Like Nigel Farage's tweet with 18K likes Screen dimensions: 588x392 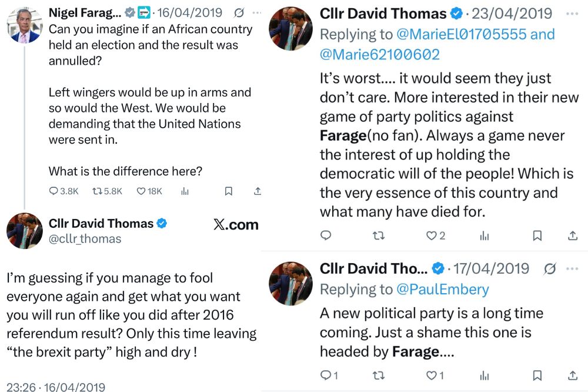[141, 191]
